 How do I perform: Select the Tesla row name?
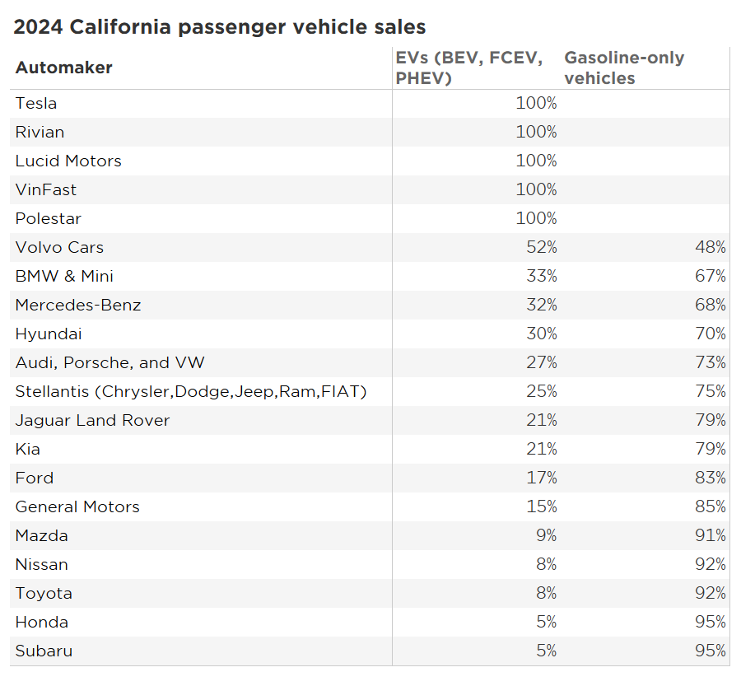point(36,103)
